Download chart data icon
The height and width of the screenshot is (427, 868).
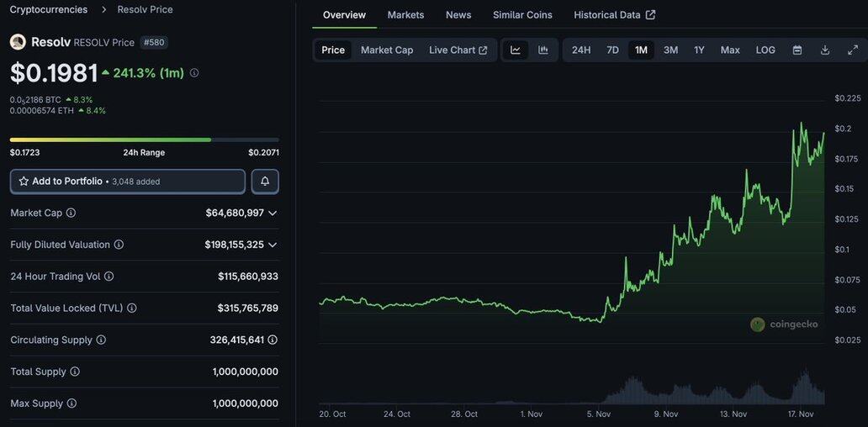(825, 50)
